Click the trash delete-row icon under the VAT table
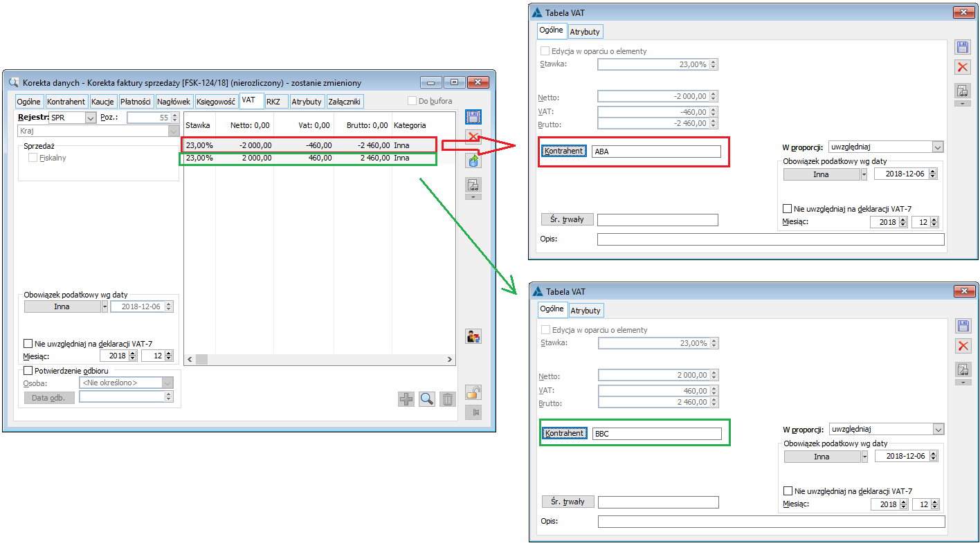 point(448,399)
